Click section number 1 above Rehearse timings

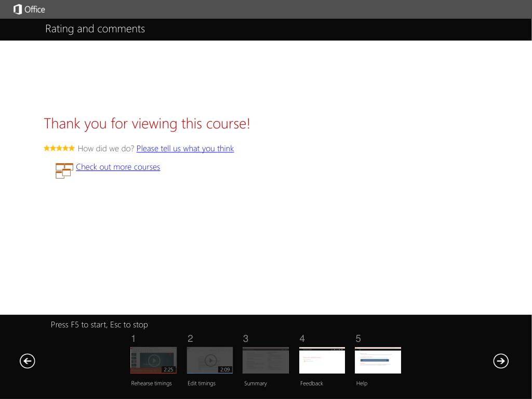tap(134, 339)
